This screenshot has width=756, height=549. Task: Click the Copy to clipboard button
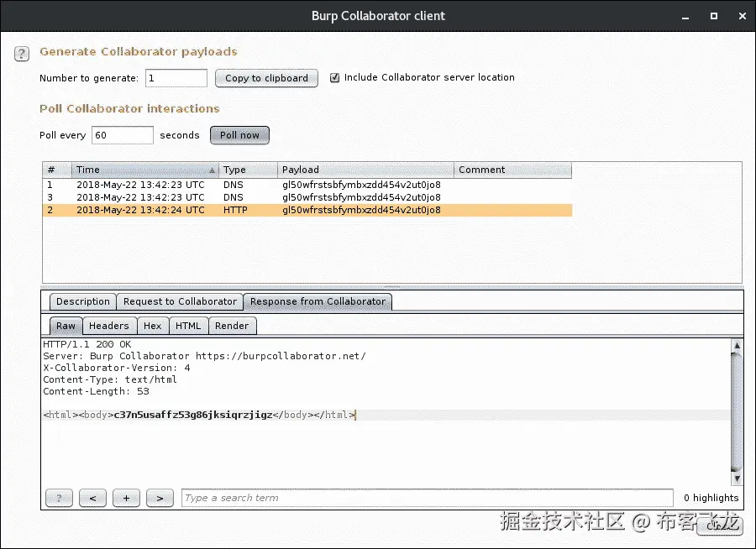coord(266,78)
